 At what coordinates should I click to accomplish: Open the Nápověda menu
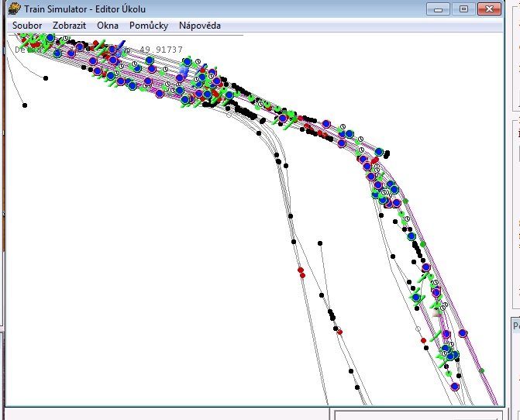(200, 26)
